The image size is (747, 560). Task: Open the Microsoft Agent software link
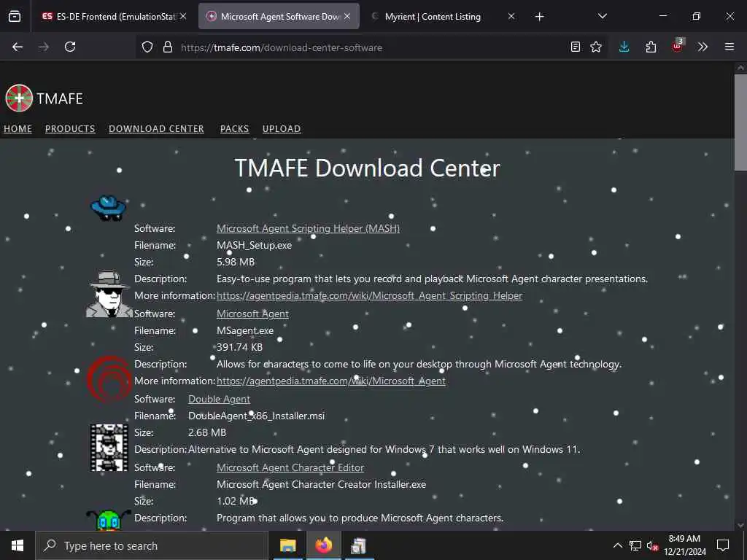252,314
